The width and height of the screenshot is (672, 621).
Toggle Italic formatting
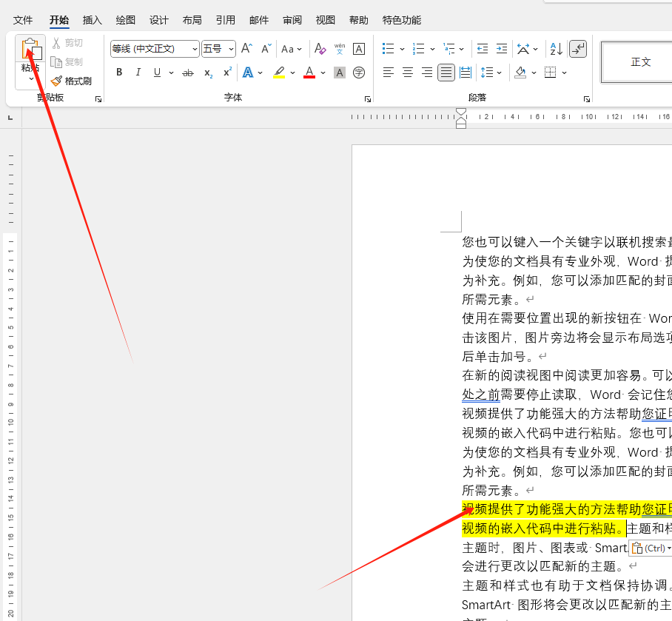pos(138,73)
